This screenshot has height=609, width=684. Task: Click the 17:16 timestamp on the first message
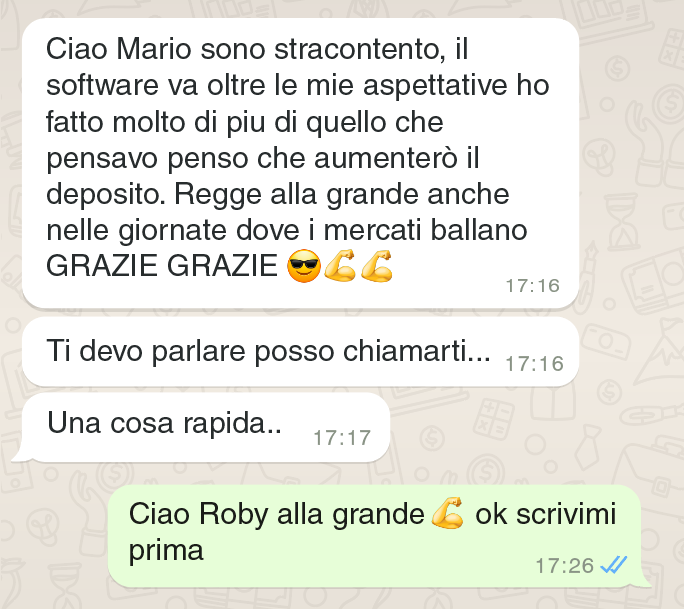[x=532, y=286]
